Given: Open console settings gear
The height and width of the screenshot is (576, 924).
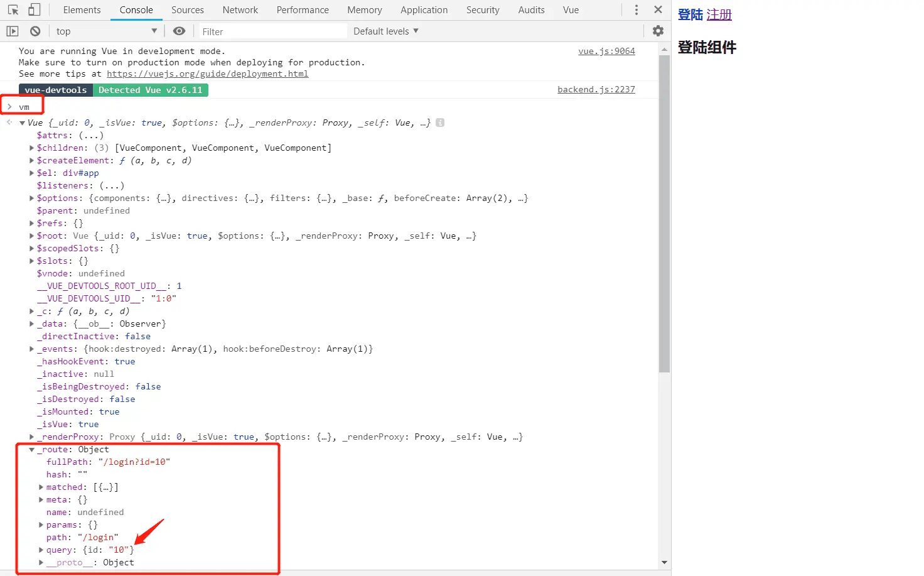Looking at the screenshot, I should tap(658, 31).
